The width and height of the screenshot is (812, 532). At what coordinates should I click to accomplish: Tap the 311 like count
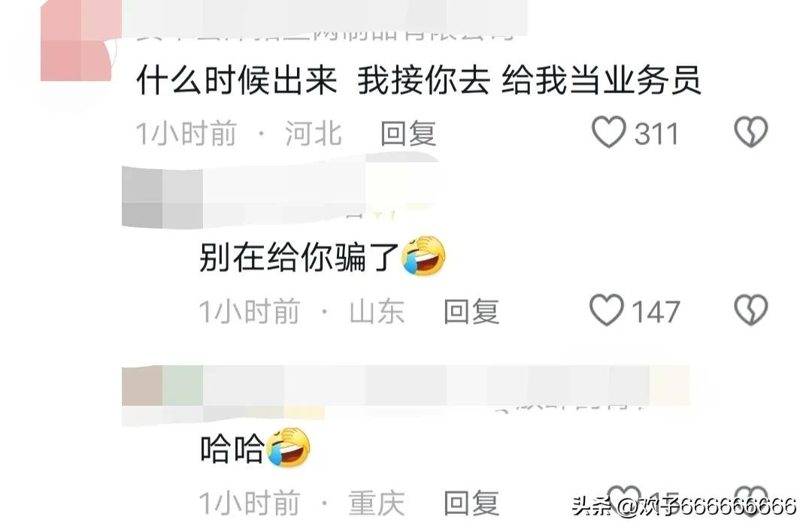(x=656, y=134)
